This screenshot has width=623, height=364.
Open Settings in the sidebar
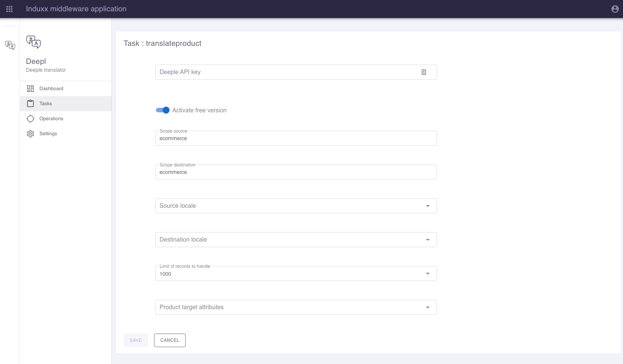click(x=66, y=134)
